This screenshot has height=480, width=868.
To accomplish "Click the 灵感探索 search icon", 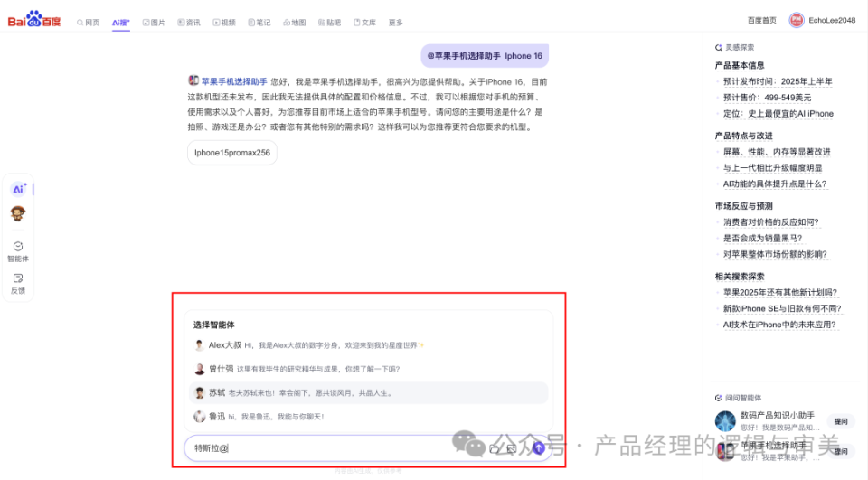I will [719, 48].
